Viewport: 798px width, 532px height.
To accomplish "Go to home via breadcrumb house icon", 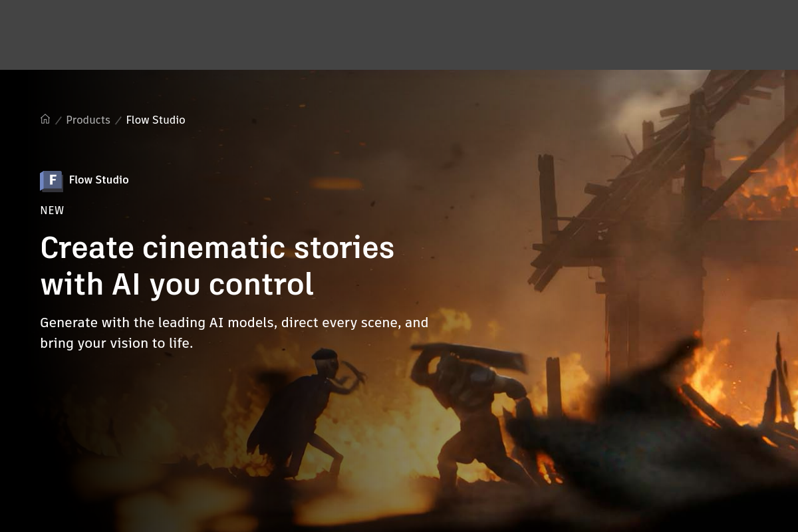I will coord(45,119).
